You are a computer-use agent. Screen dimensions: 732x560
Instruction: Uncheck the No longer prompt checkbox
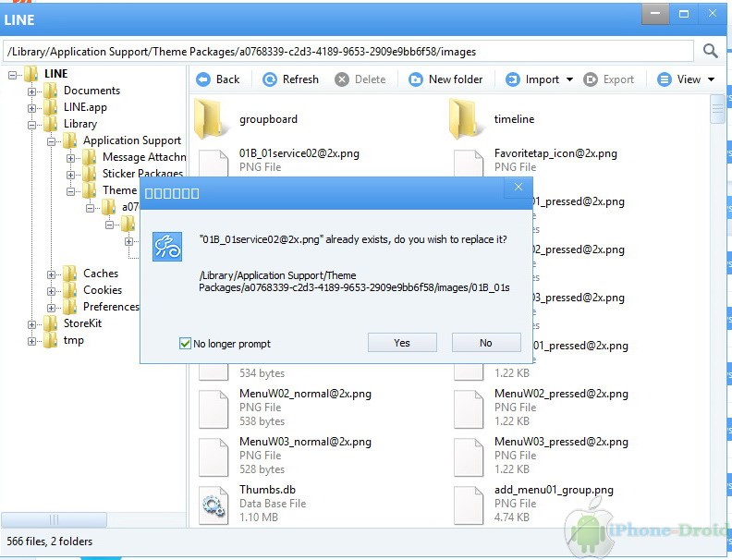coord(185,344)
